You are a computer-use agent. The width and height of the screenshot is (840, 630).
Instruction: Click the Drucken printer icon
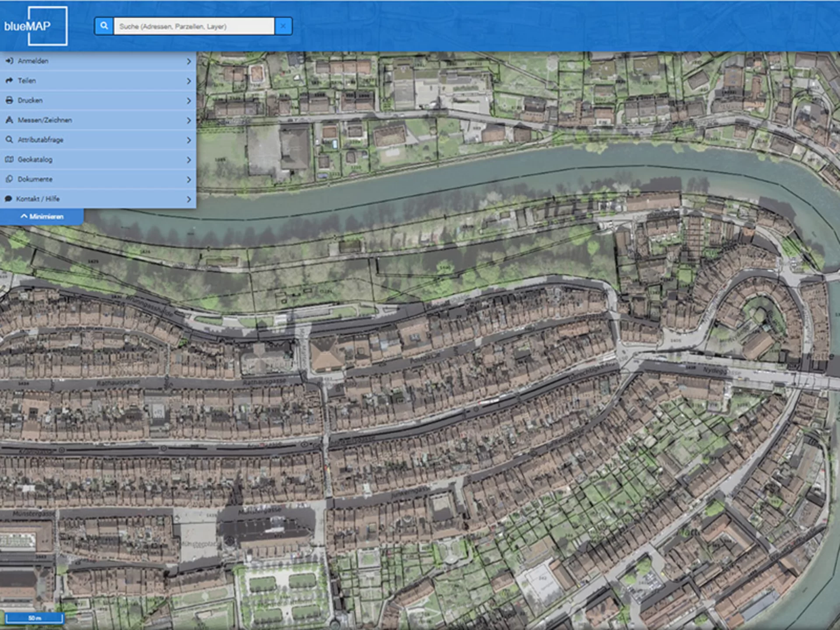pyautogui.click(x=9, y=100)
